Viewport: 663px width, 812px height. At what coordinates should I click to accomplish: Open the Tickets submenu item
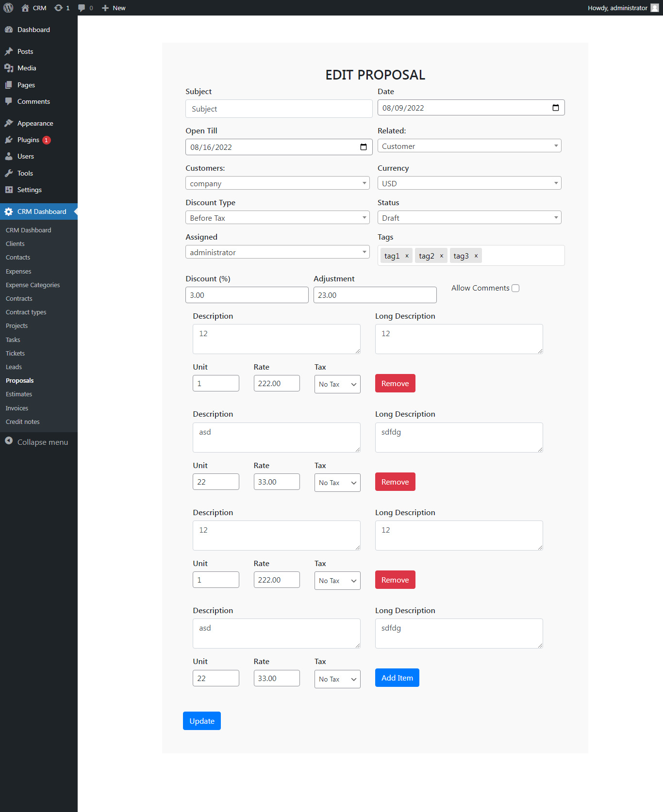click(x=15, y=354)
